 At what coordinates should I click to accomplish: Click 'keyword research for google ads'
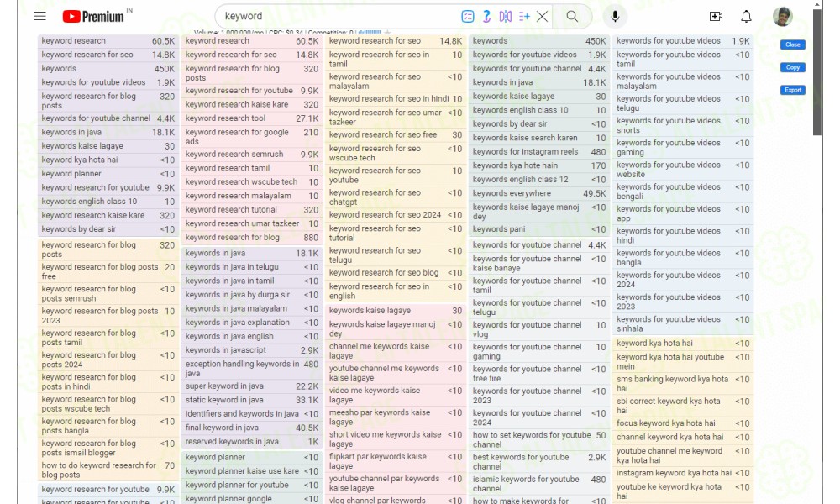tap(252, 137)
